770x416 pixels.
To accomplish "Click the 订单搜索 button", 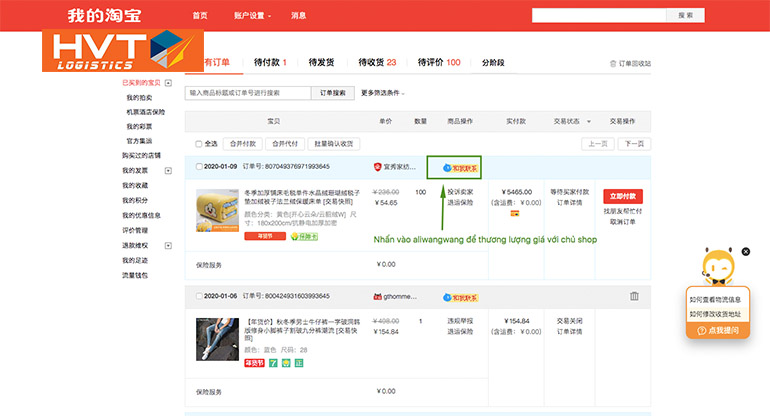I will 333,93.
